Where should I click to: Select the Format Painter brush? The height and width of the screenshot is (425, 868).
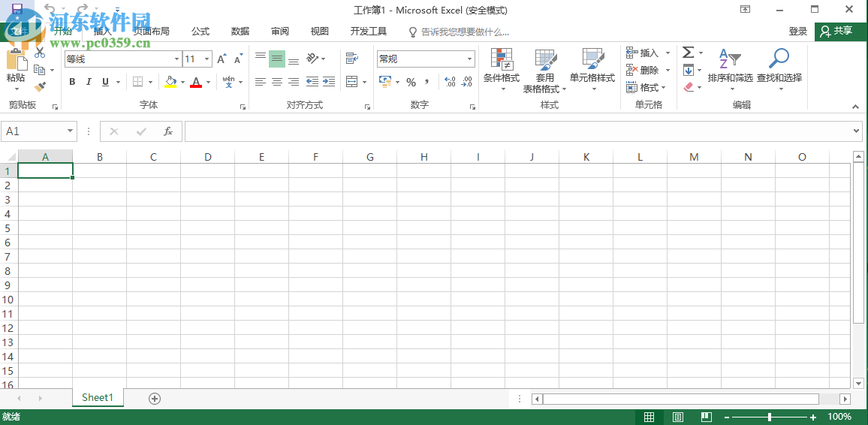tap(39, 87)
